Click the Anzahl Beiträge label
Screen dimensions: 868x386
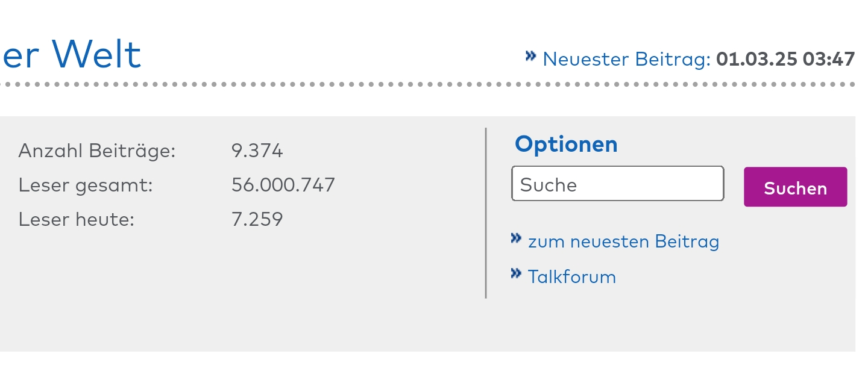click(x=97, y=151)
